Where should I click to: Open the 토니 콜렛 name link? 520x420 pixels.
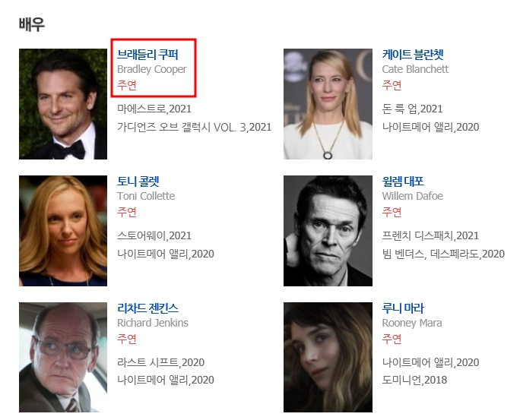tap(138, 181)
